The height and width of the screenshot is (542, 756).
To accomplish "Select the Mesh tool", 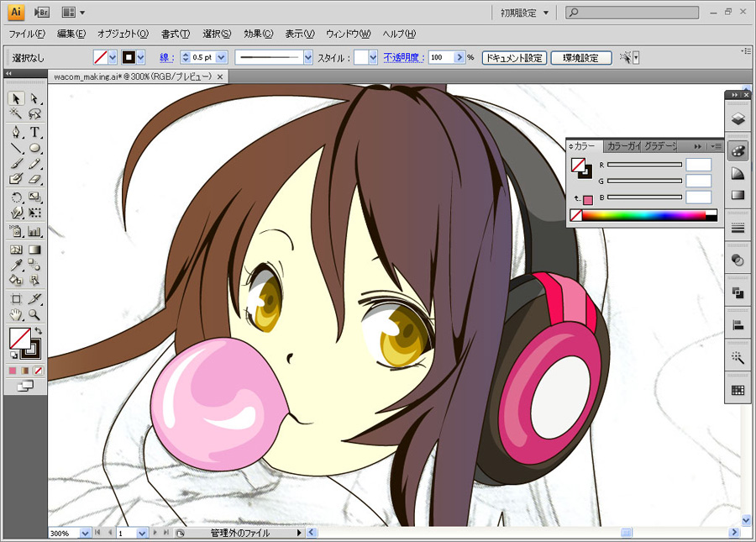I will pos(16,250).
